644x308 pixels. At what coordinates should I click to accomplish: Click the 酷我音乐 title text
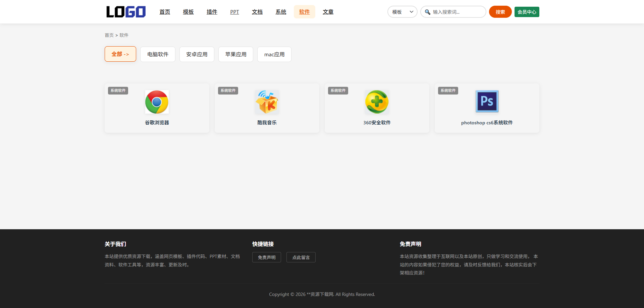(267, 123)
